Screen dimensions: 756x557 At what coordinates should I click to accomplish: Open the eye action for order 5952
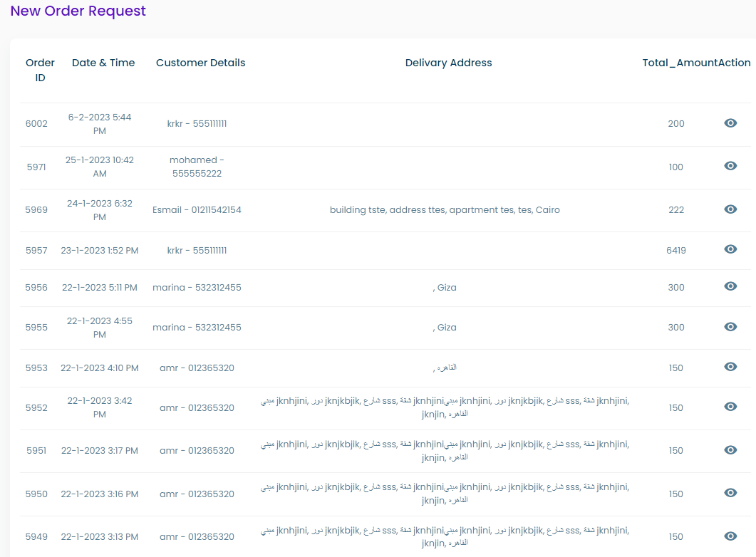[x=730, y=407]
